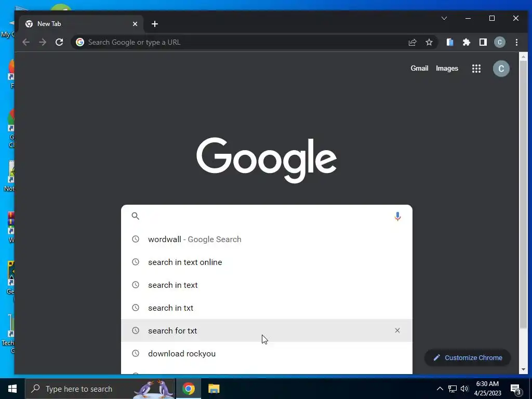532x399 pixels.
Task: Click the magnifier icon in search box
Action: 136,216
